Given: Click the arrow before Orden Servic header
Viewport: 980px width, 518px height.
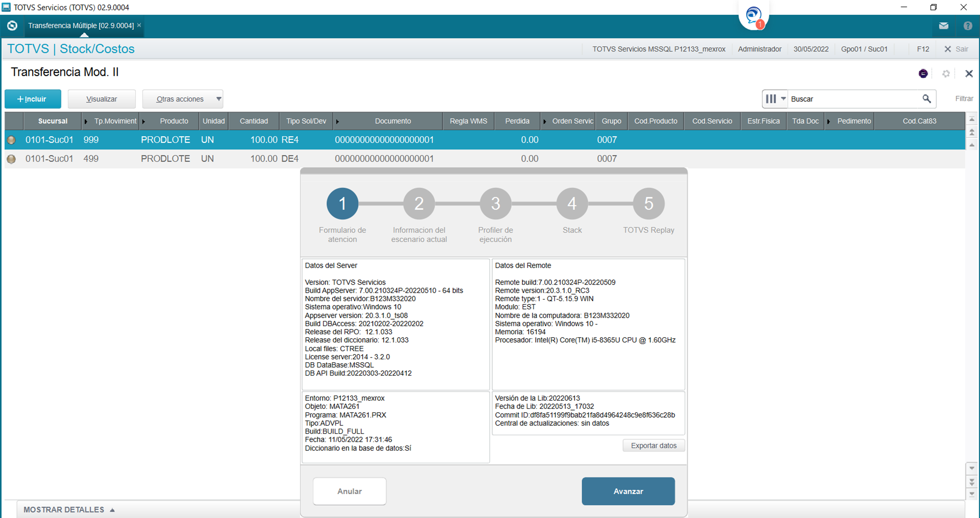Looking at the screenshot, I should tap(545, 121).
